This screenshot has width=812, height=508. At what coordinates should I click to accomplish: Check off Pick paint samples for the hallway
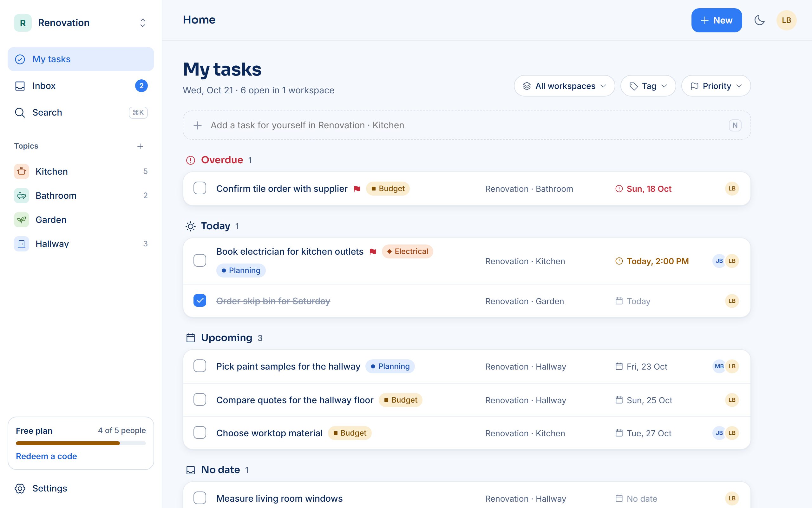200,366
